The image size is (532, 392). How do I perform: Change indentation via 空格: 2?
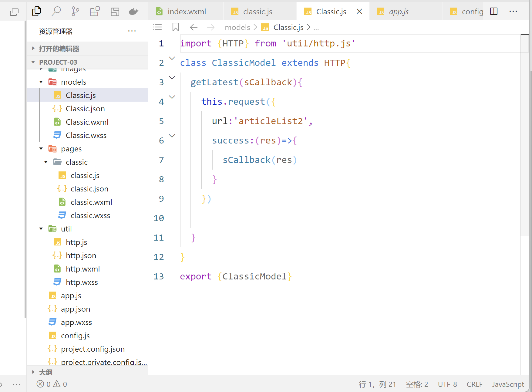point(417,384)
